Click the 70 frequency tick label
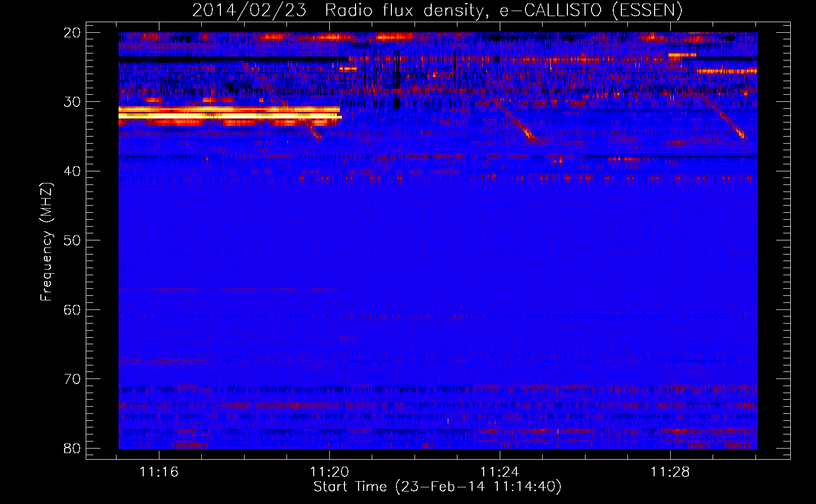Screen dimensions: 816x504 (x=72, y=379)
